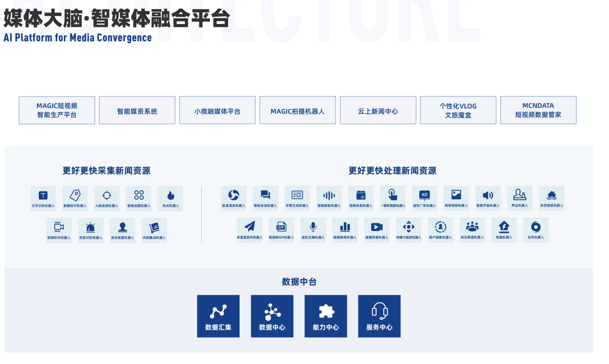The image size is (609, 364).
Task: Open the 数据标引机器人 tag icon
Action: click(x=75, y=195)
